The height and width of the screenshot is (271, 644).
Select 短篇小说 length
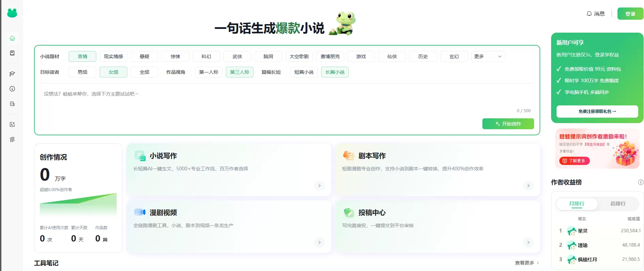304,72
